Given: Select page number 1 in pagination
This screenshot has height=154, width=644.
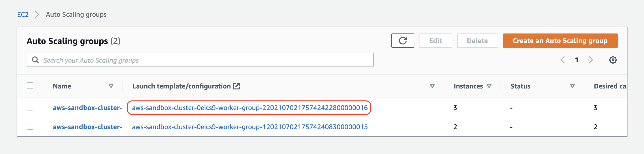Looking at the screenshot, I should [x=577, y=60].
